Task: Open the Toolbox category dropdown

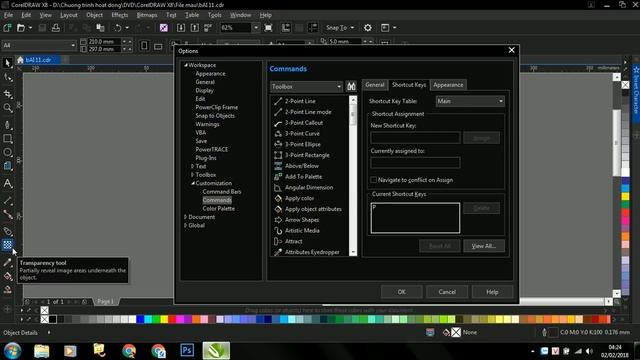Action: 307,87
